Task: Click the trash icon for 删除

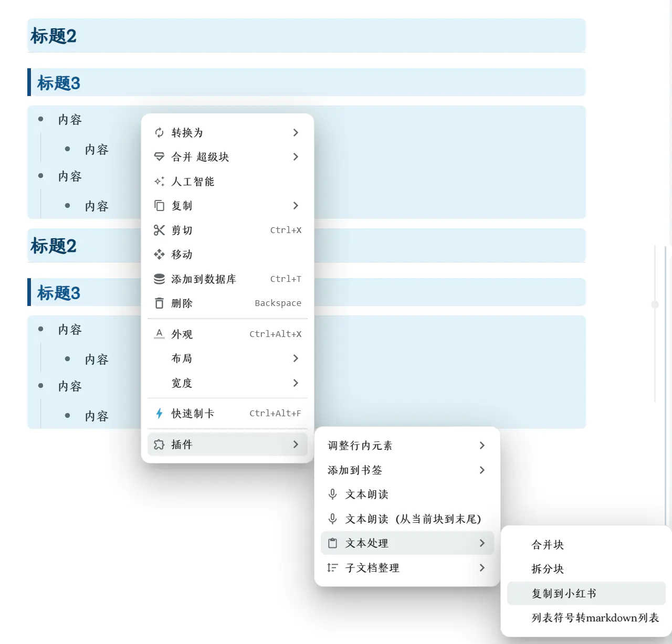Action: click(159, 303)
